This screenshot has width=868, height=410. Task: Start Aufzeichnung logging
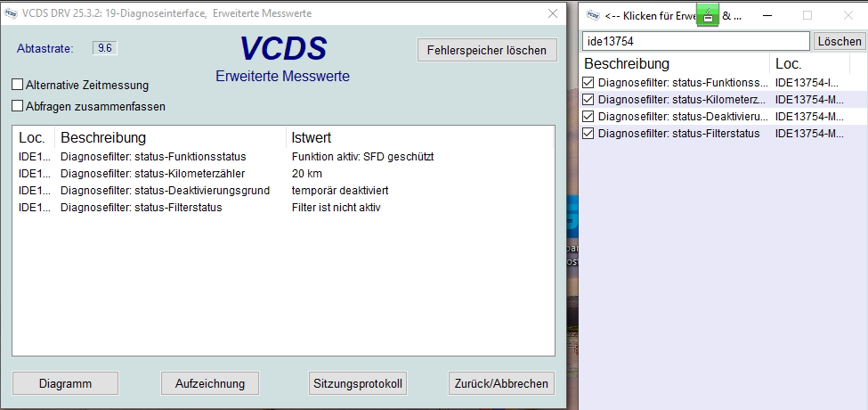(210, 383)
